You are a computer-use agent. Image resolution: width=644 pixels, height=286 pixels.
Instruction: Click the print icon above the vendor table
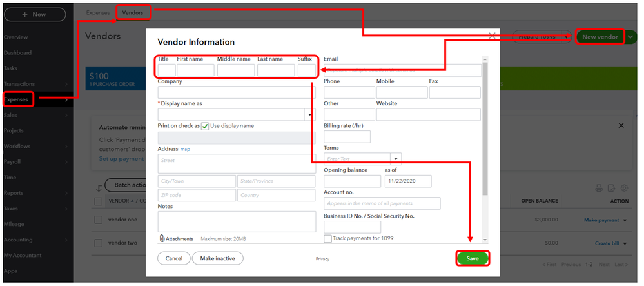point(599,189)
